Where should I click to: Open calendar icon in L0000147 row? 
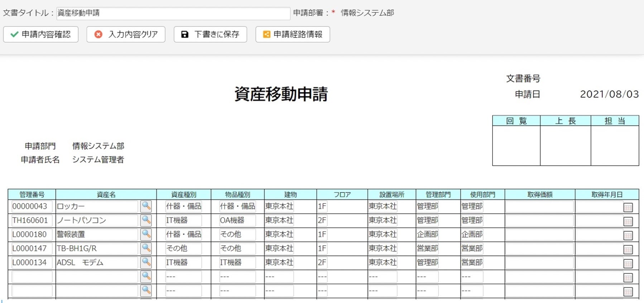click(x=628, y=249)
